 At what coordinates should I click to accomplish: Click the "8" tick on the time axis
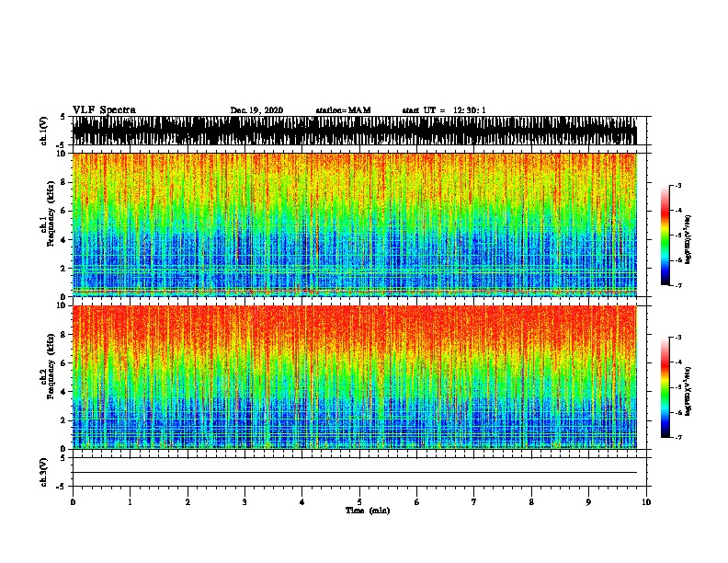(x=531, y=502)
